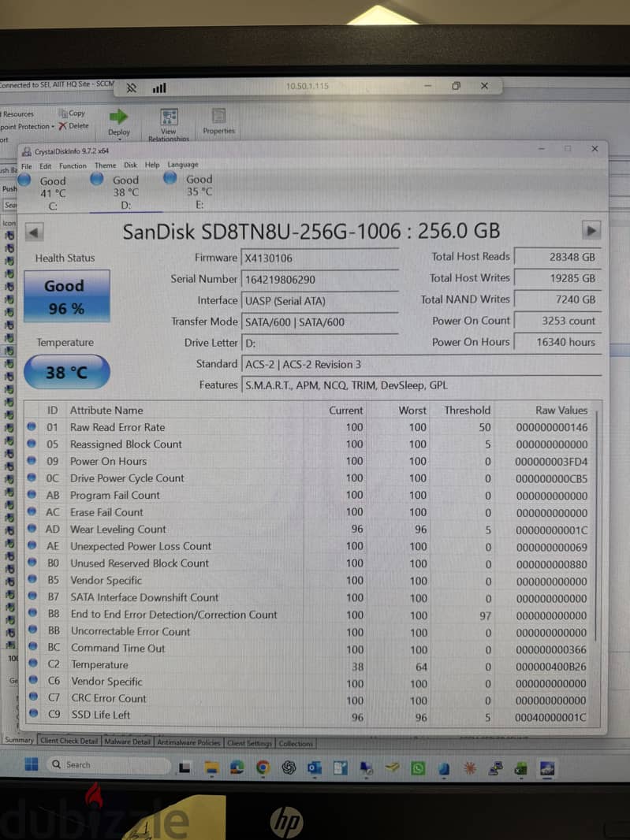Open WhatsApp from the taskbar
This screenshot has width=630, height=840.
coord(418,769)
